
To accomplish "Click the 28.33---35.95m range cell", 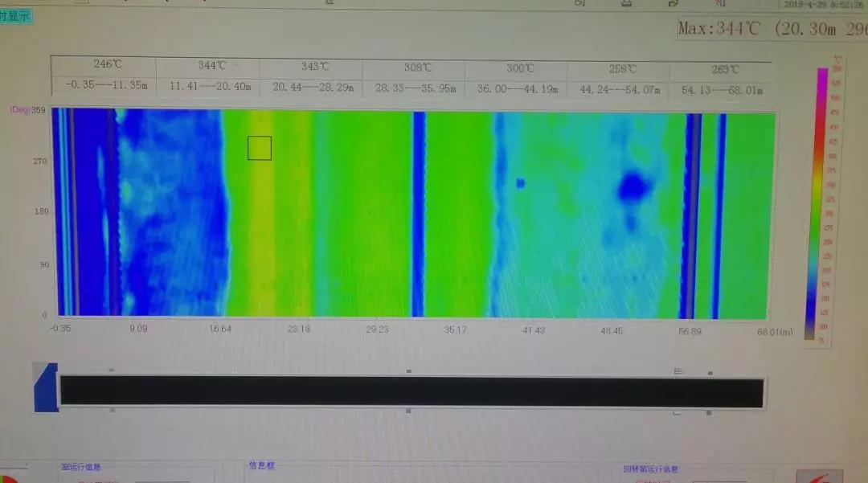I will [414, 88].
